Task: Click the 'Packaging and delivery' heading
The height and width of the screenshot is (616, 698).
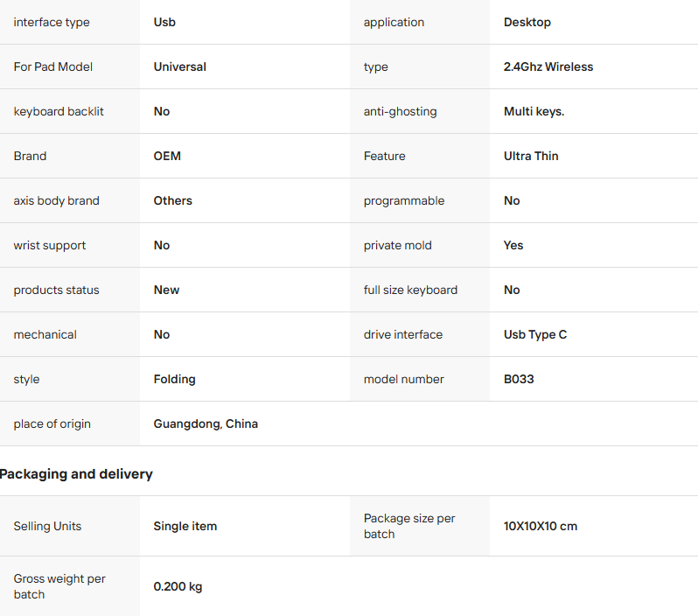Action: (x=76, y=473)
